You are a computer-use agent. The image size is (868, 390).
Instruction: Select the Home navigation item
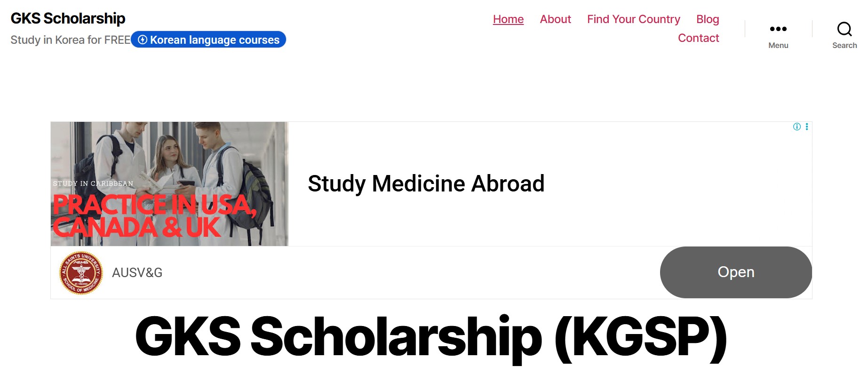508,19
